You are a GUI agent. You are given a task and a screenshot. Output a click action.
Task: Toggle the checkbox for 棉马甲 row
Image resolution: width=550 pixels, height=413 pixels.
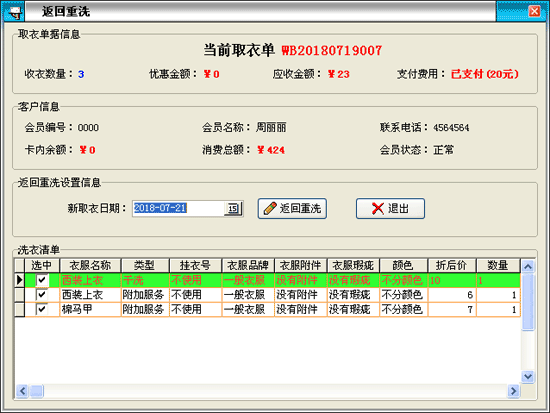coord(42,309)
